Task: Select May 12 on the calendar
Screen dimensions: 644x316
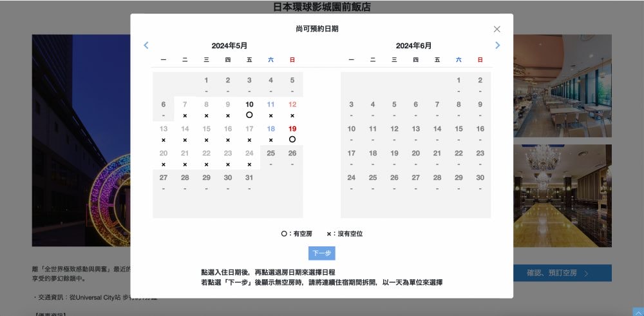Action: pos(292,108)
